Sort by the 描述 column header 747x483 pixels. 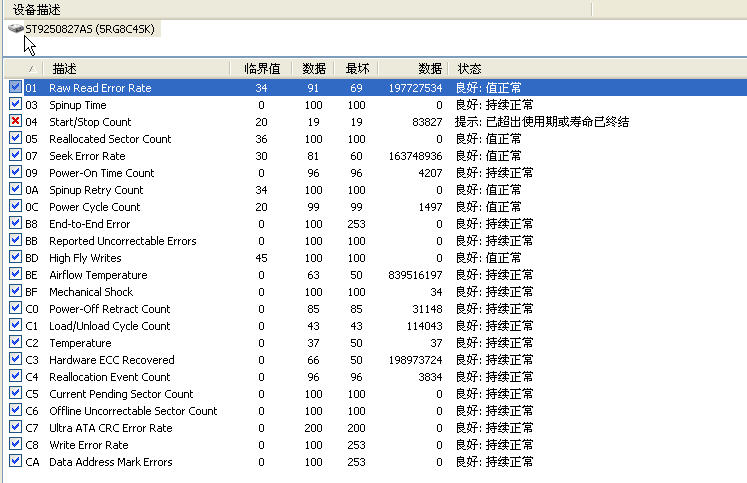(x=64, y=69)
